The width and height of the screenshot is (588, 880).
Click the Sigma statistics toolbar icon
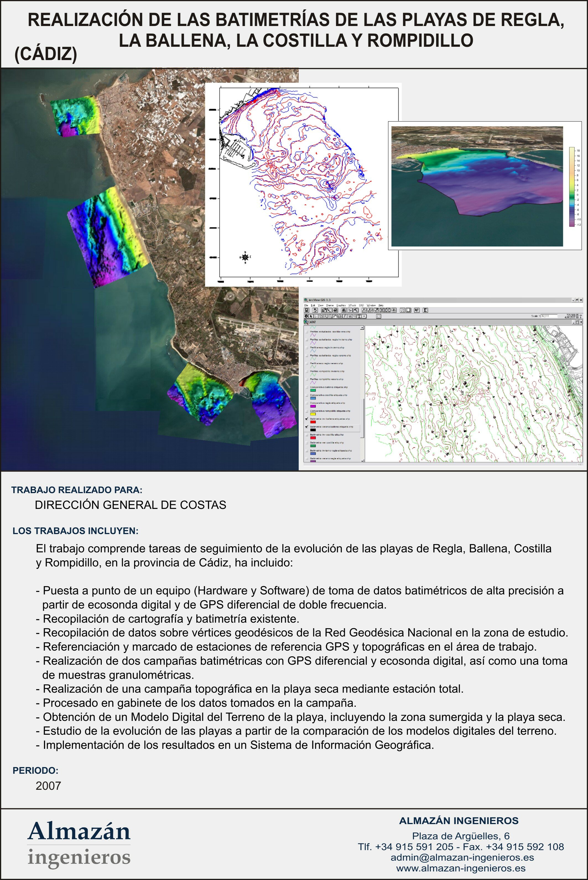coord(426,310)
